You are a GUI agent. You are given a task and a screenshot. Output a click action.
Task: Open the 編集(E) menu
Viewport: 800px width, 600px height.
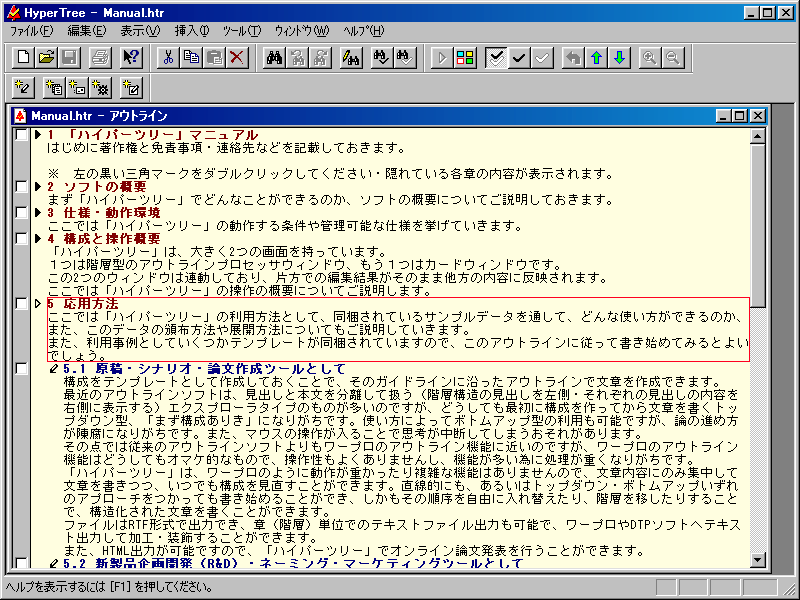[x=87, y=31]
